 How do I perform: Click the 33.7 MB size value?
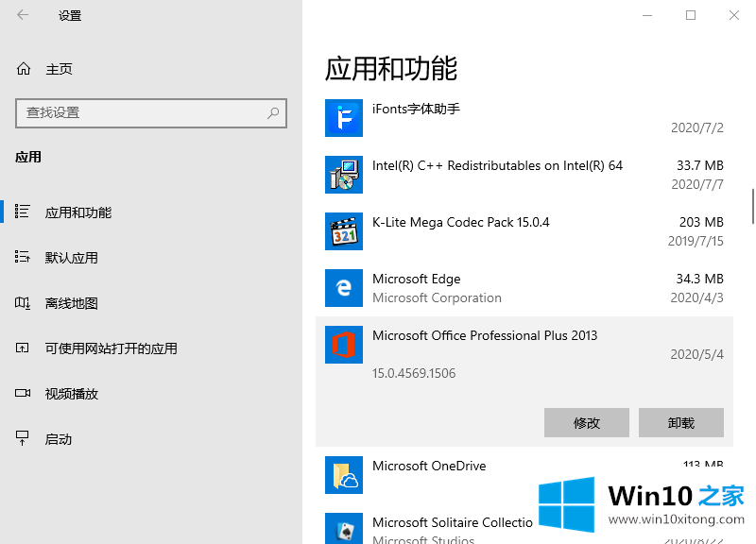700,165
